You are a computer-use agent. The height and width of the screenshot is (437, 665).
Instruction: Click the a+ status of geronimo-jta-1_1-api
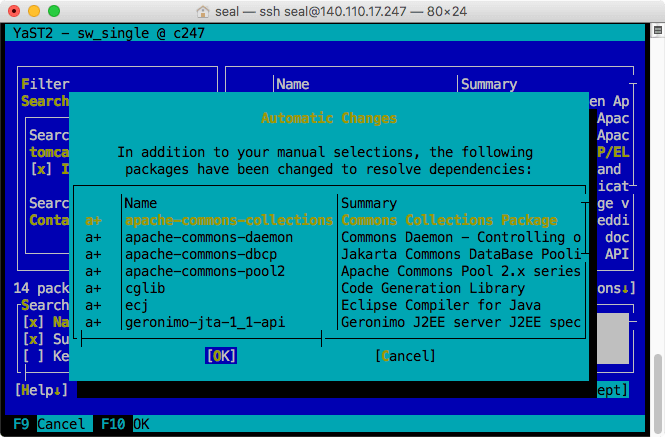[93, 322]
